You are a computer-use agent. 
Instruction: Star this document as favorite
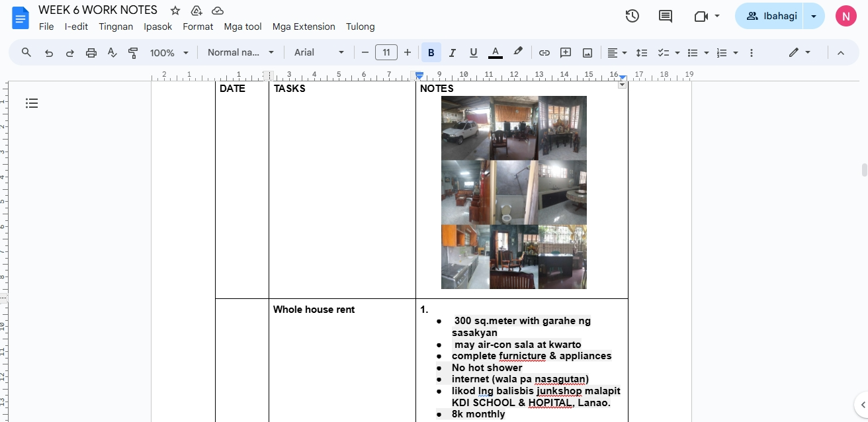(175, 11)
